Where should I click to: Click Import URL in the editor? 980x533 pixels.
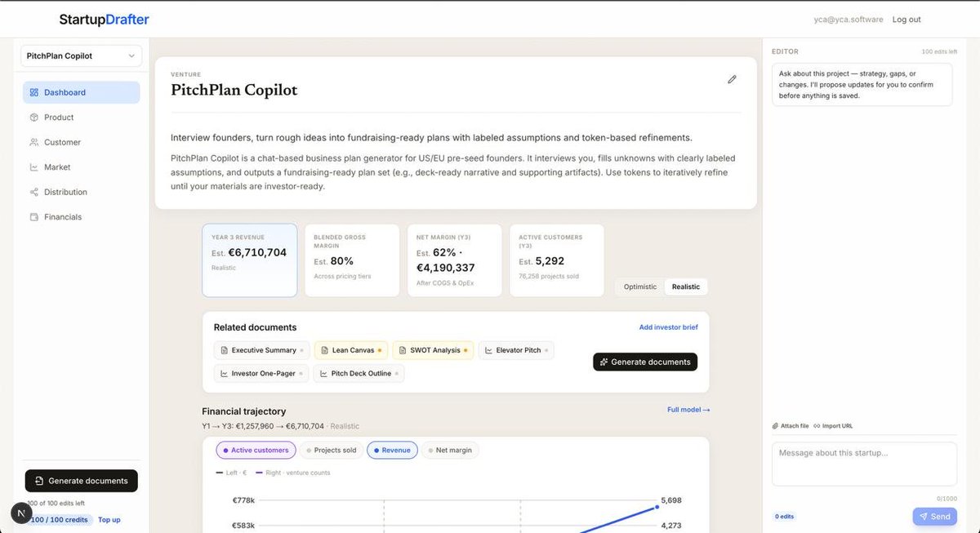click(x=833, y=426)
